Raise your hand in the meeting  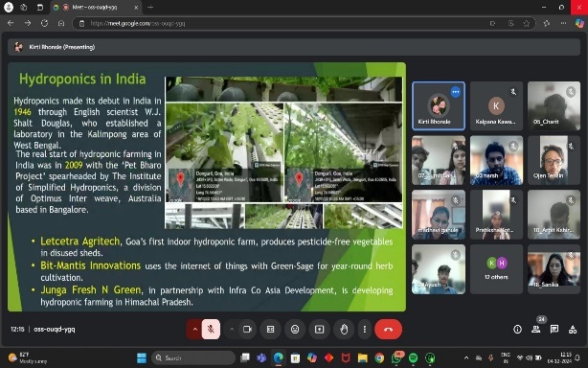click(x=344, y=330)
